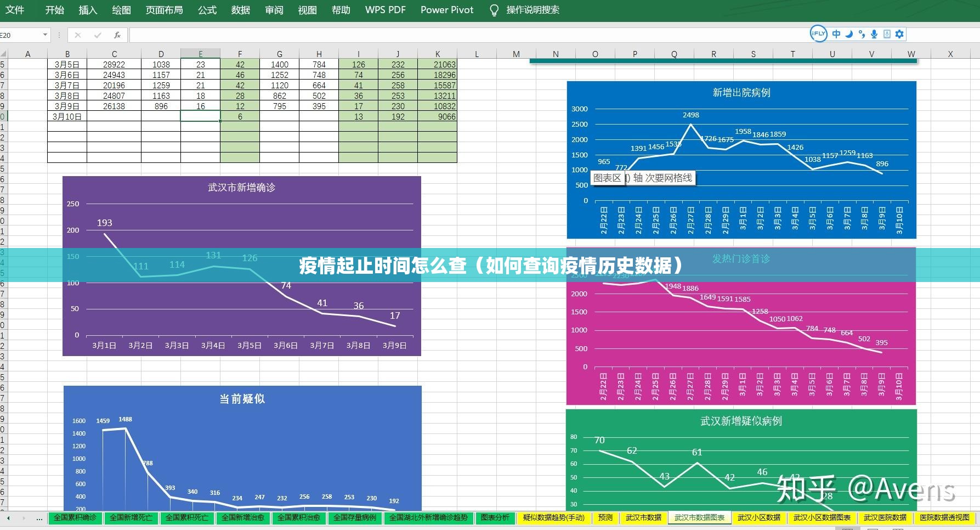
Task: Click the 疑似数据趋势(手动) sheet tab
Action: pos(553,517)
